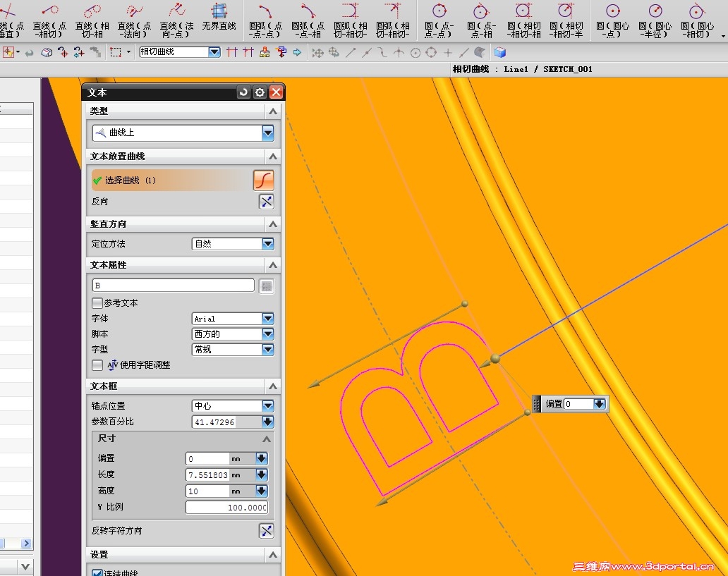Select the 圆(点-点-相切) circle tool
728x576 pixels.
(x=482, y=20)
